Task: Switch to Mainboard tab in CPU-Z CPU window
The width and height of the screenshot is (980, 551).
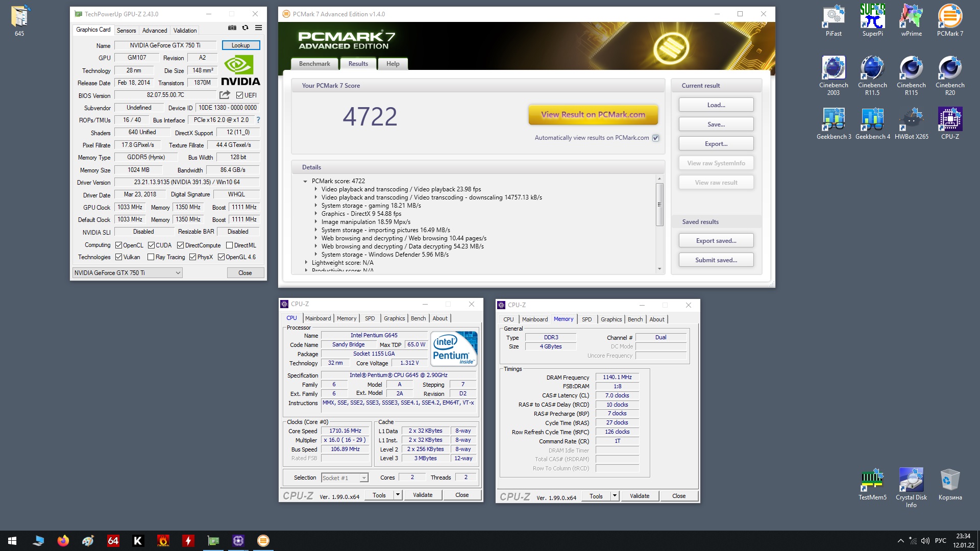Action: 318,318
